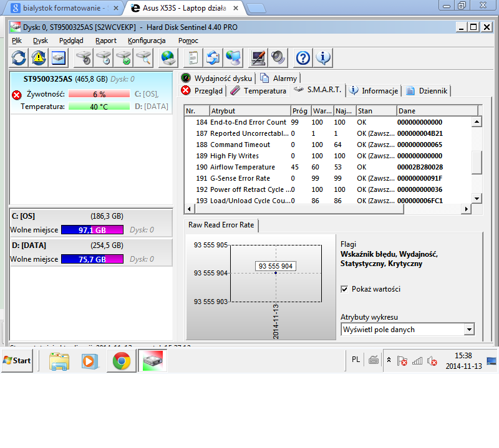Switch to the Informacje tab

point(374,91)
